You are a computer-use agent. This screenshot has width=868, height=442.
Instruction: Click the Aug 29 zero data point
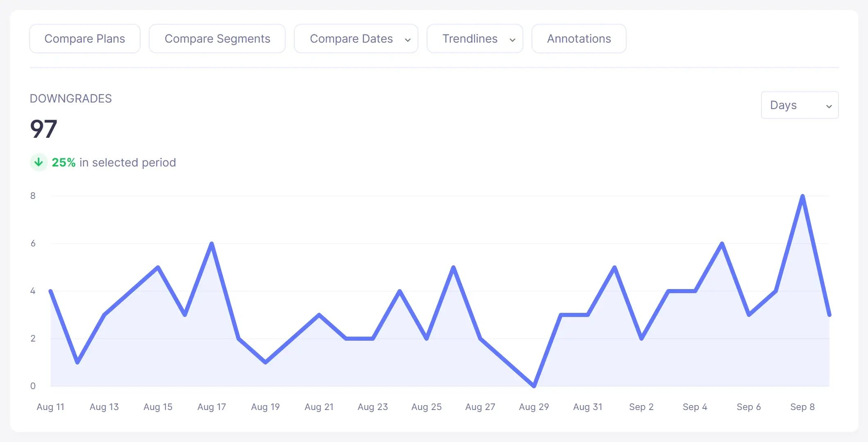pyautogui.click(x=534, y=385)
